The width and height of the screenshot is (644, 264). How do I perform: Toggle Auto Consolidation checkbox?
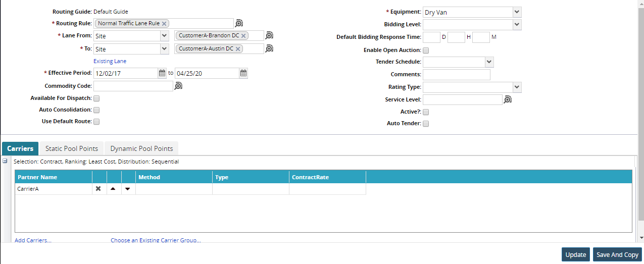pyautogui.click(x=96, y=110)
